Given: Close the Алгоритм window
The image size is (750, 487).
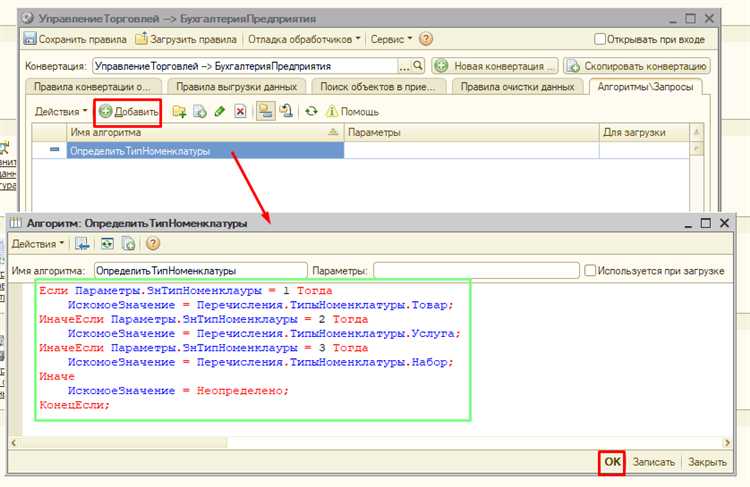Looking at the screenshot, I should [x=724, y=223].
